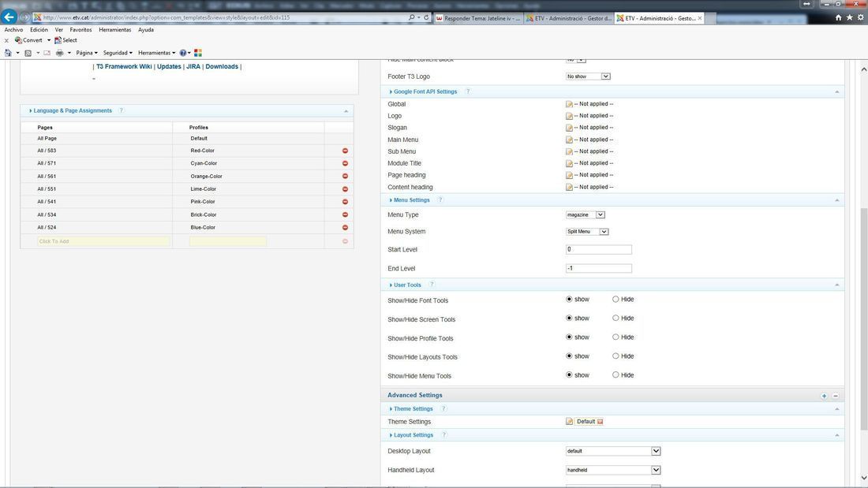Click the red icon beside Default theme
868x488 pixels.
point(600,422)
